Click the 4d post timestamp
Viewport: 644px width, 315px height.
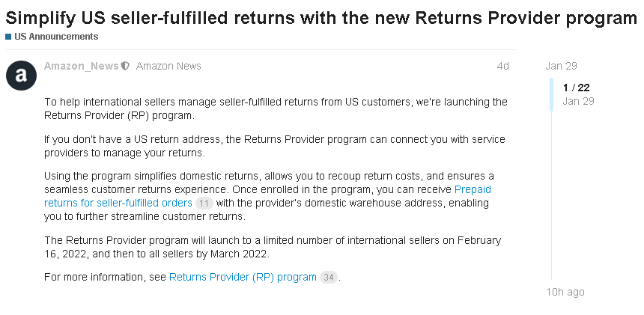[x=502, y=66]
